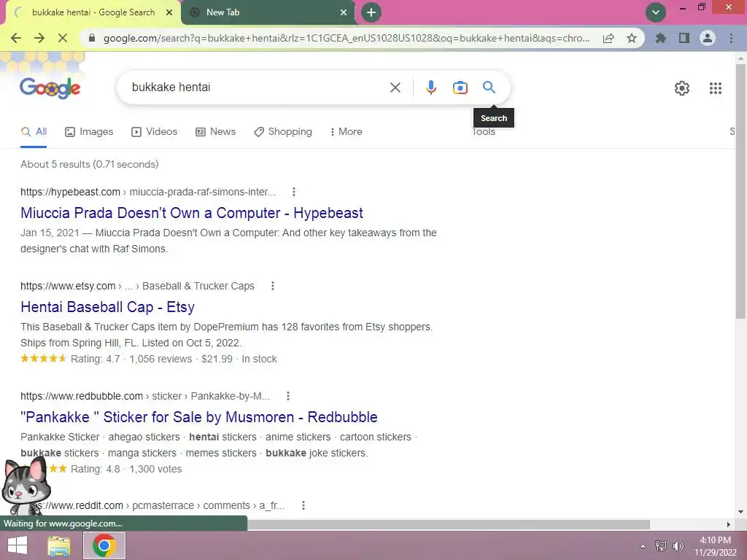Focus the Google search input field

[258, 87]
